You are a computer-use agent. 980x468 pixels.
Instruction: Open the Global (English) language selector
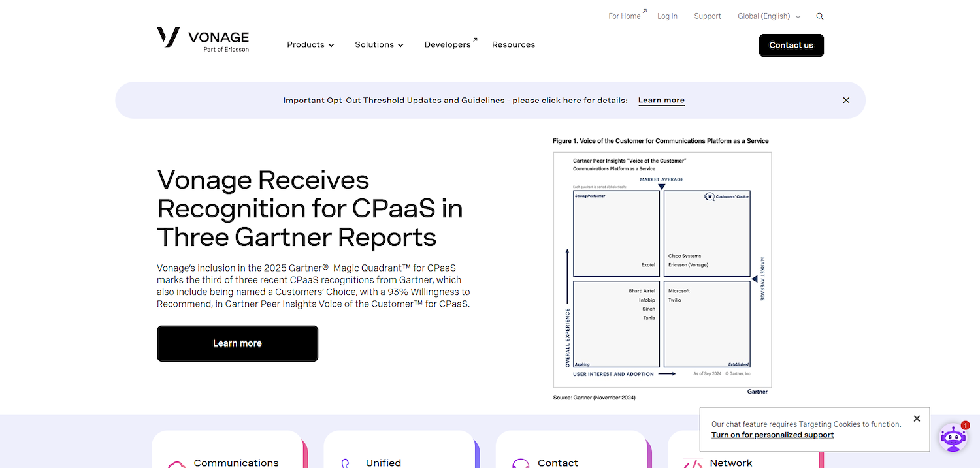(769, 16)
